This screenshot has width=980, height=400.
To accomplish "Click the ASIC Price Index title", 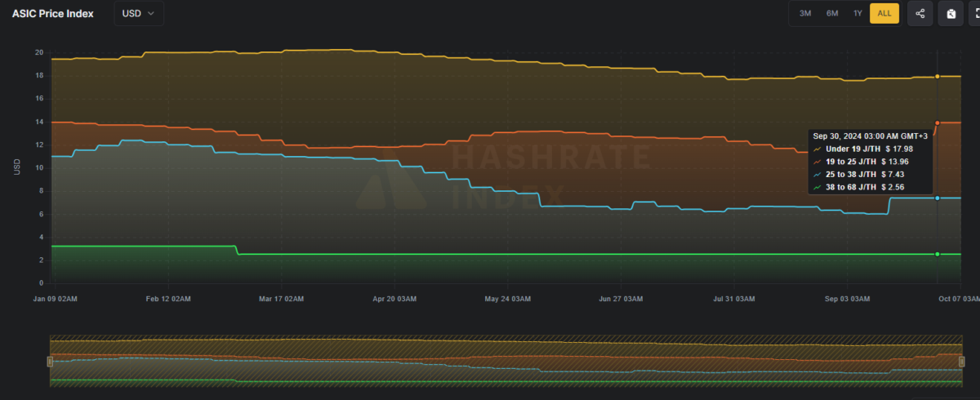I will pyautogui.click(x=52, y=14).
